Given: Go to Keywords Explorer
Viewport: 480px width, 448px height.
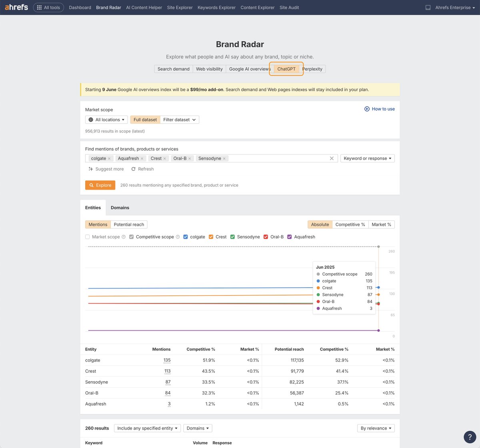Looking at the screenshot, I should (216, 8).
